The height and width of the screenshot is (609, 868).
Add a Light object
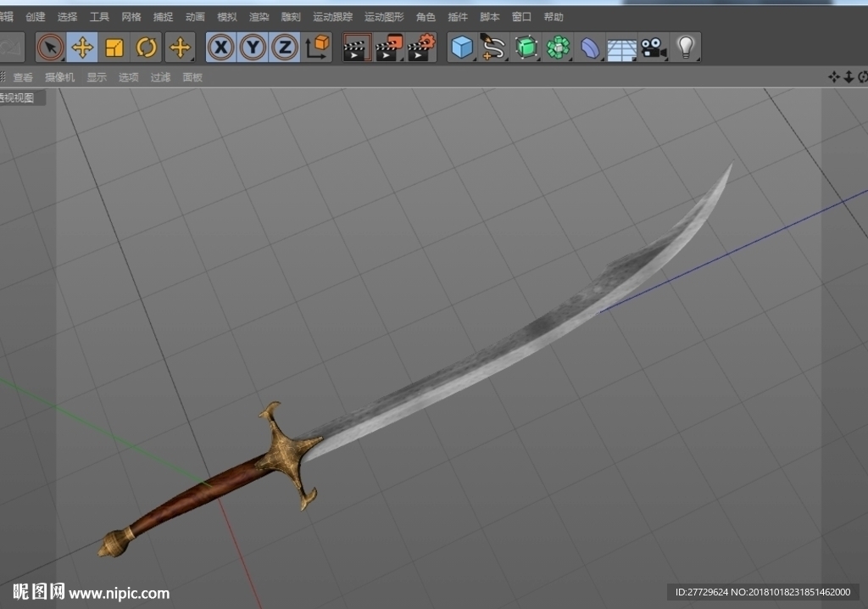pyautogui.click(x=686, y=47)
